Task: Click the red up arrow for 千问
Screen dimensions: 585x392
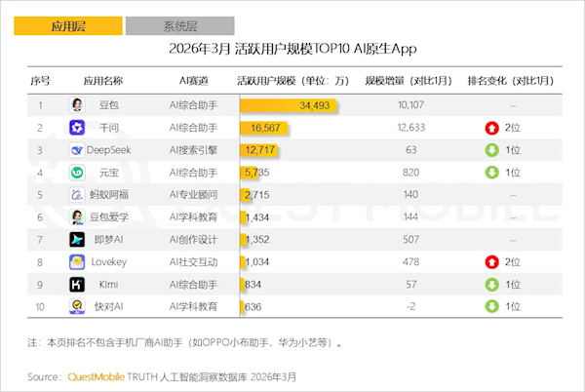Action: [492, 128]
